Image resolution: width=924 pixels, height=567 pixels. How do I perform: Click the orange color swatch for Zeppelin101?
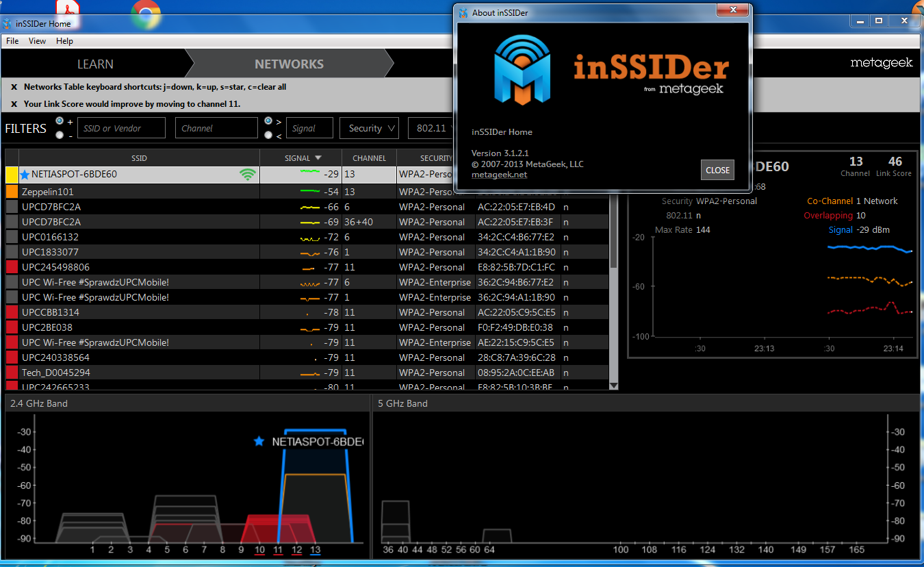(12, 192)
